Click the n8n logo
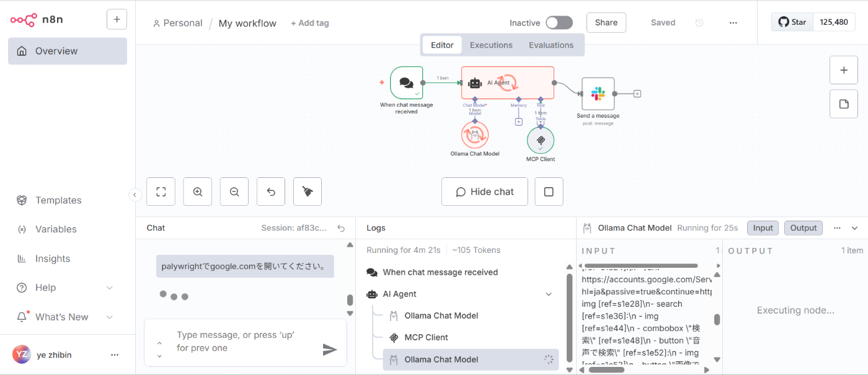This screenshot has height=375, width=868. [37, 20]
